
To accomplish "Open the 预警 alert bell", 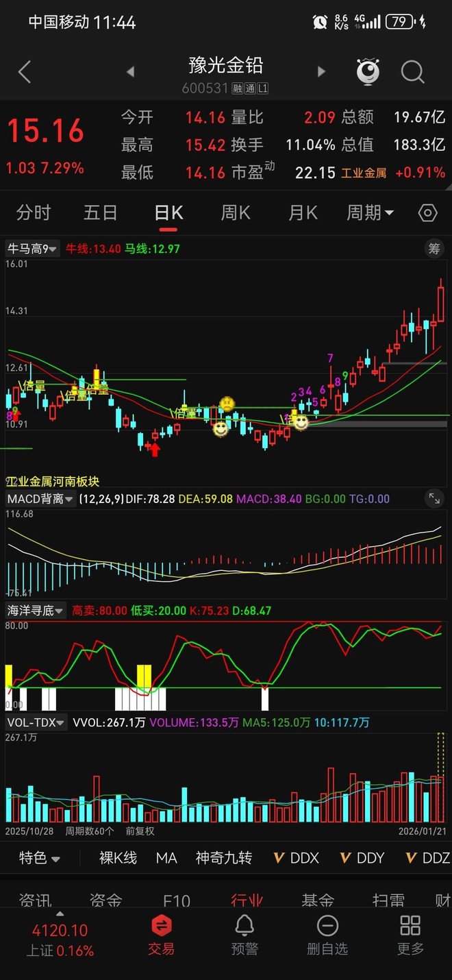I will [x=244, y=935].
